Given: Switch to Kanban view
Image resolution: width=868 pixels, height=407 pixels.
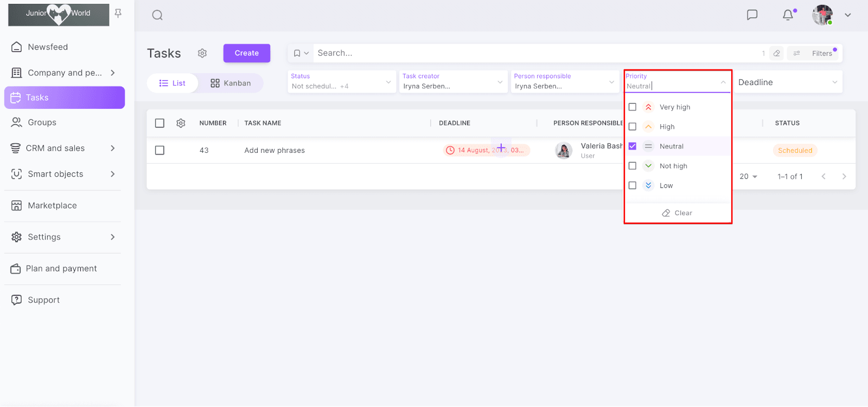Looking at the screenshot, I should [231, 83].
